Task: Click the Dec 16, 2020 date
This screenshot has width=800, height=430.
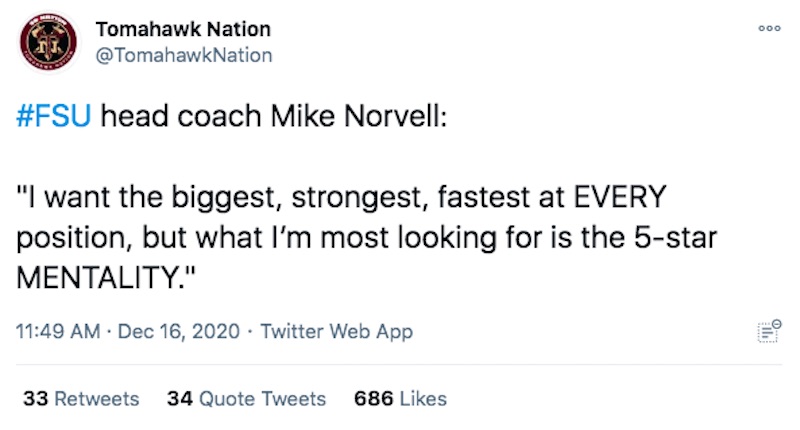Action: (179, 332)
